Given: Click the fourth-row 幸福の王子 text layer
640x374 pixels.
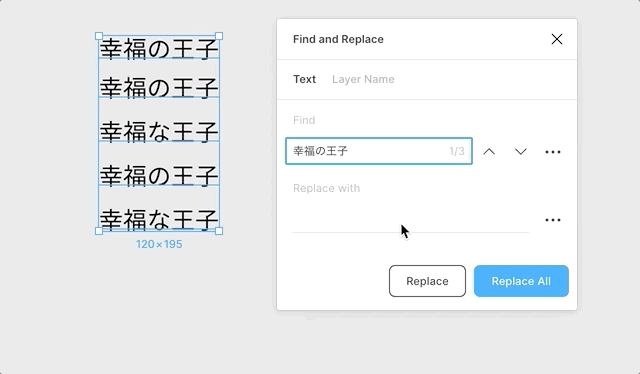Looking at the screenshot, I should (x=159, y=175).
